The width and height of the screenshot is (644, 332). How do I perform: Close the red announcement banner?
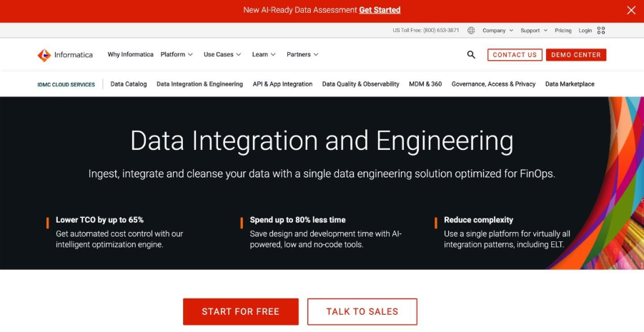631,10
